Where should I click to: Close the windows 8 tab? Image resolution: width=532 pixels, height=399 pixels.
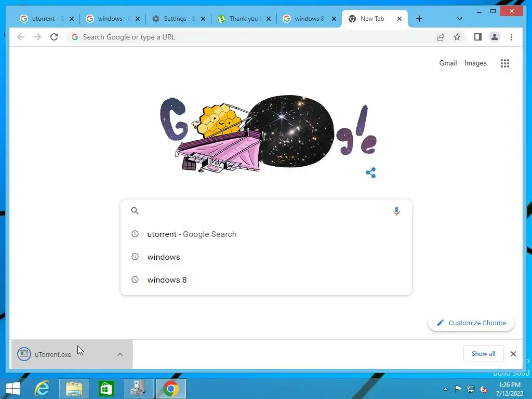334,19
